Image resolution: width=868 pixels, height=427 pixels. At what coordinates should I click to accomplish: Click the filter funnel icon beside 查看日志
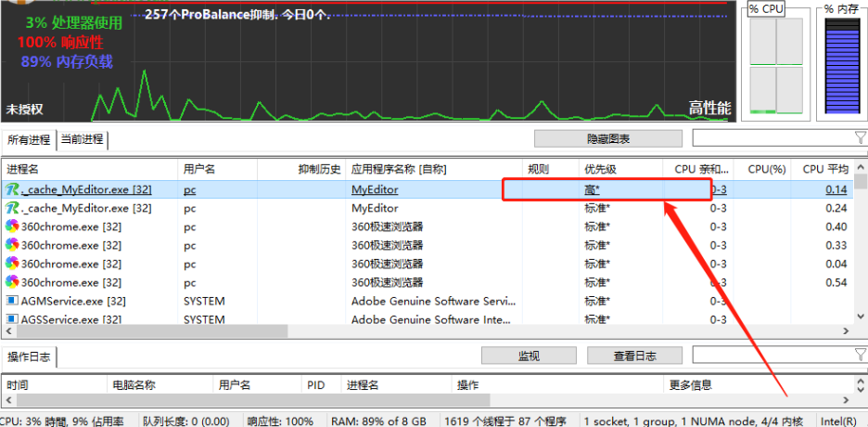coord(860,355)
